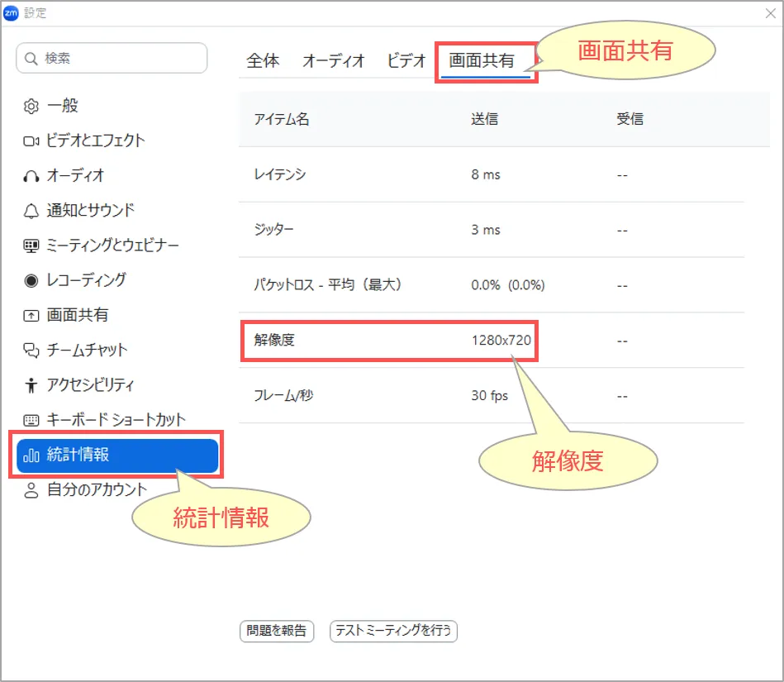
Task: Open ミーティングとウェビナー via its monitor icon
Action: tap(31, 246)
